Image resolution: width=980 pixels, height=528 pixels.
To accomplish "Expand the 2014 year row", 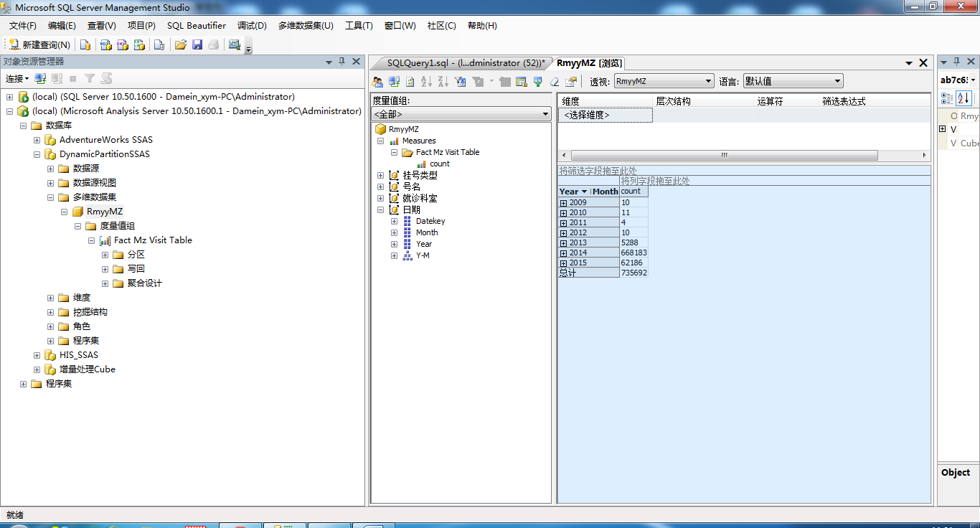I will coord(563,253).
